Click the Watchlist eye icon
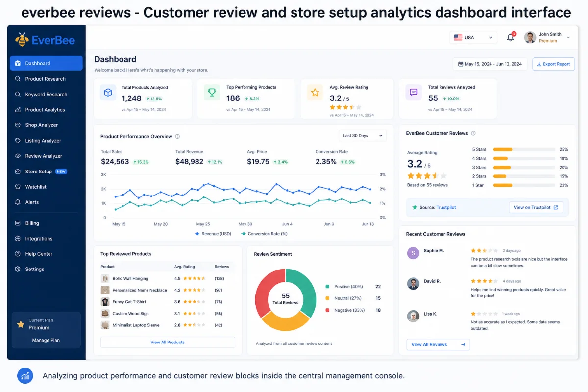Image resolution: width=588 pixels, height=392 pixels. tap(18, 187)
